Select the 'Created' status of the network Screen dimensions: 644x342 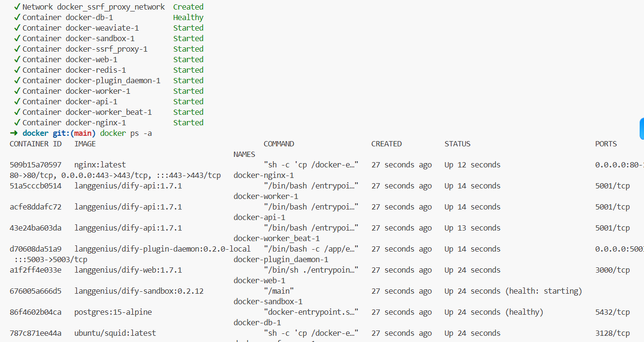pos(188,7)
